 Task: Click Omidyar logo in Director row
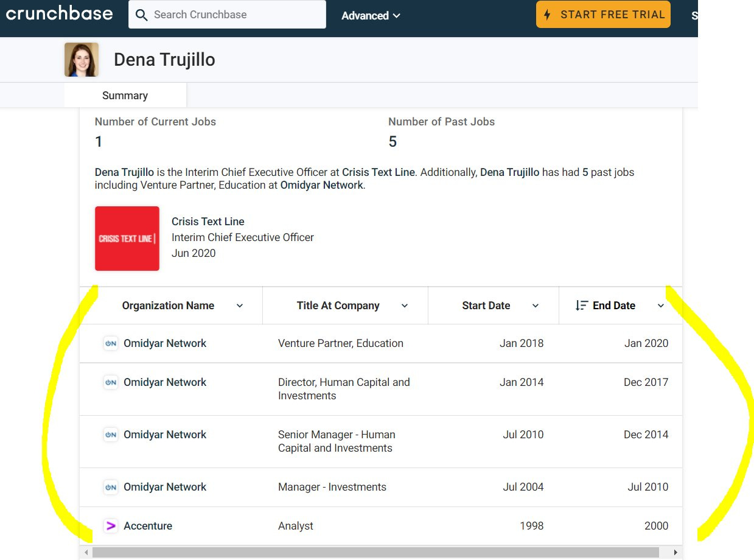click(111, 382)
